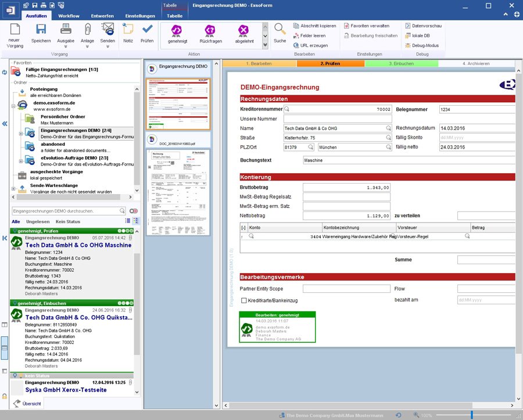The height and width of the screenshot is (420, 523).
Task: Open the Ausgabe dropdown menu
Action: 66,47
